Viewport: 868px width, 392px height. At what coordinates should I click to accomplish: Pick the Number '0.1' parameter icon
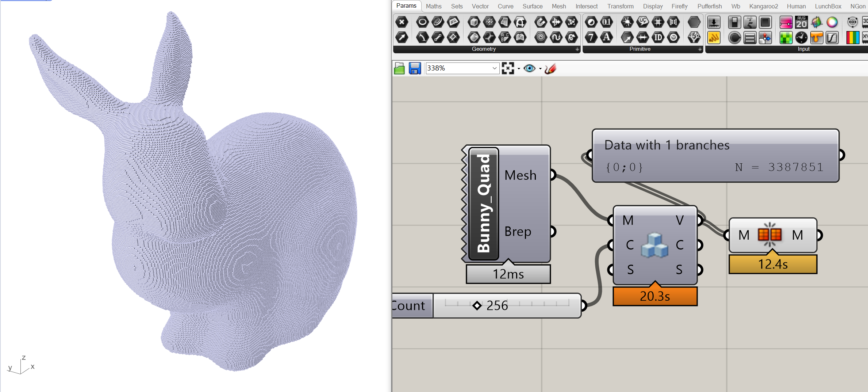pos(606,22)
